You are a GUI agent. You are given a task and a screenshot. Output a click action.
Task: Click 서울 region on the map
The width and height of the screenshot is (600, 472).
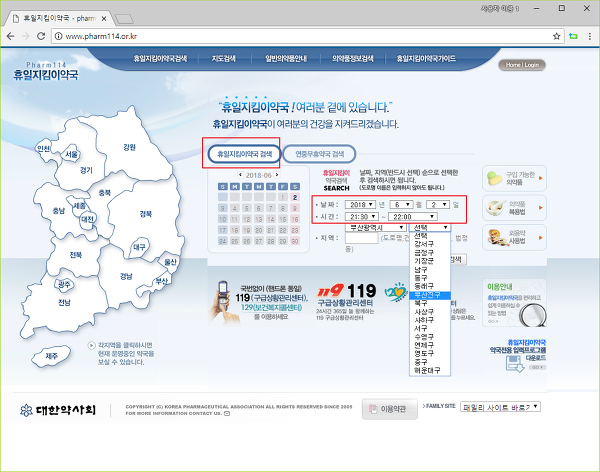coord(72,154)
